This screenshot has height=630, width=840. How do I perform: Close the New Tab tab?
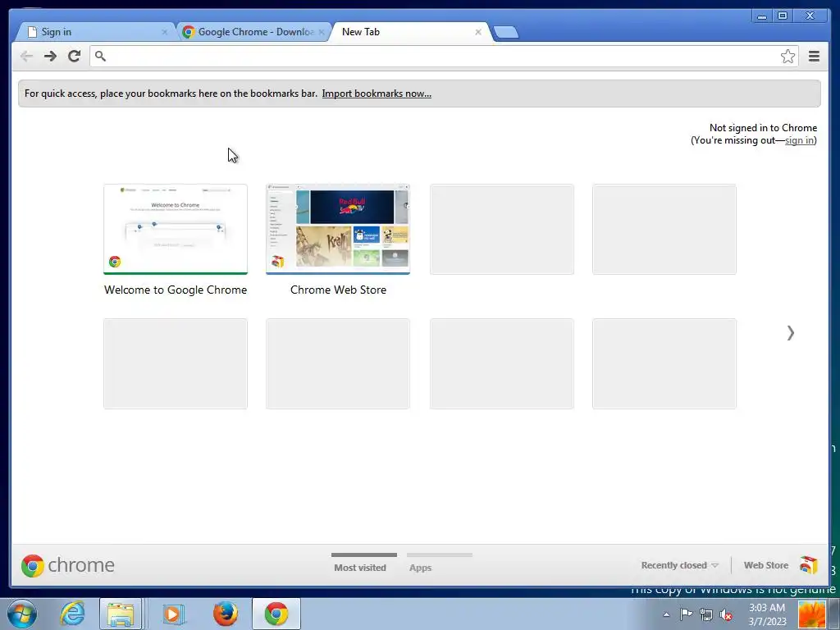[x=478, y=32]
